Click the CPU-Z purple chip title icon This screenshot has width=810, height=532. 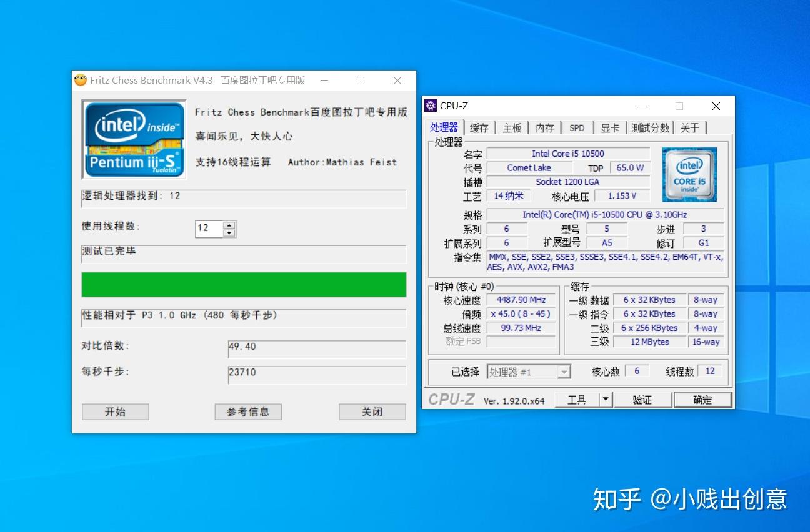[431, 106]
